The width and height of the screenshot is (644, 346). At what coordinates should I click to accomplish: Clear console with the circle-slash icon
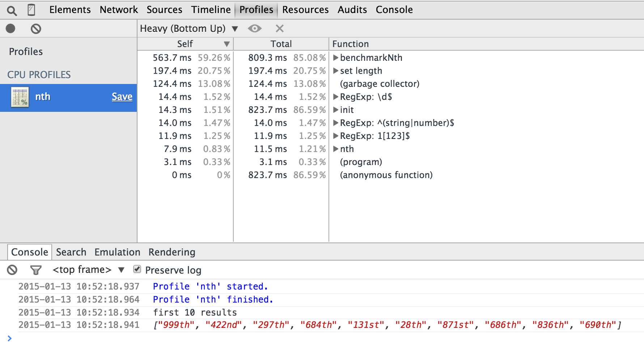point(12,270)
